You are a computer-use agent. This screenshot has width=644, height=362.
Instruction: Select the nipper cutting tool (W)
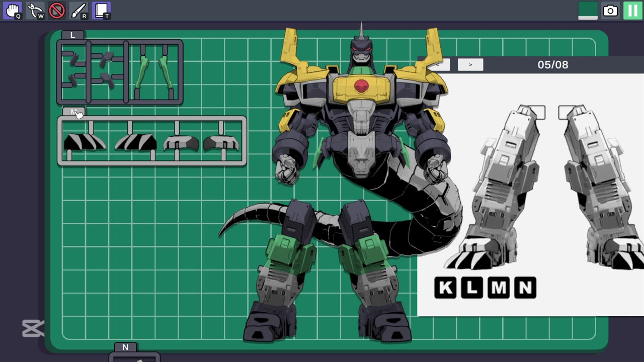click(35, 11)
